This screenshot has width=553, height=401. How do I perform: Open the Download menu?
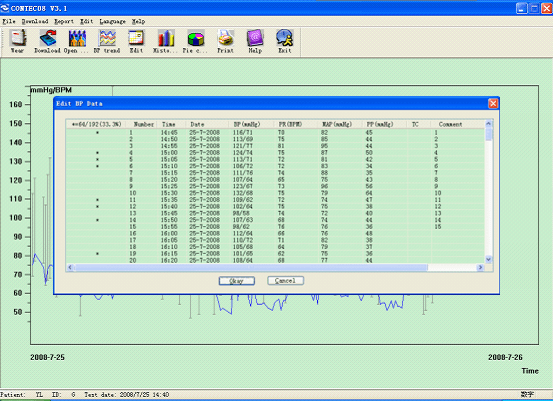click(35, 22)
